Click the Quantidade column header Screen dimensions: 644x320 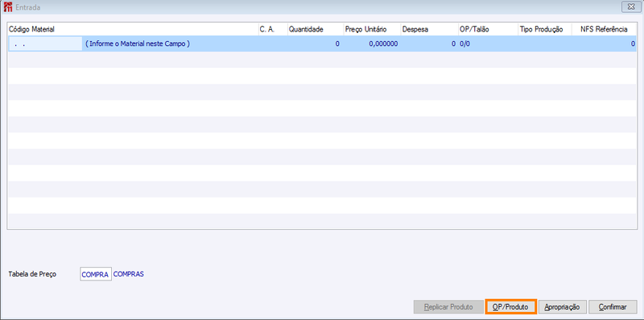(315, 29)
